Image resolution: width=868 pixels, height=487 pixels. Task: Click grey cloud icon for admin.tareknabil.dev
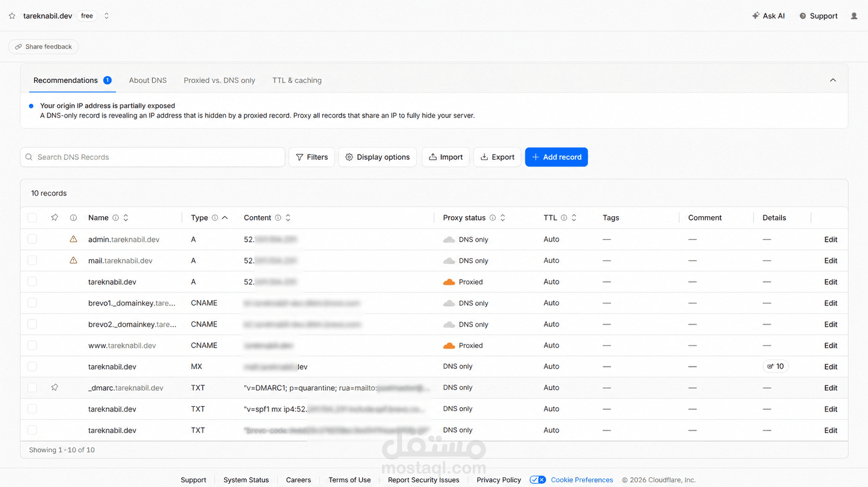click(449, 240)
